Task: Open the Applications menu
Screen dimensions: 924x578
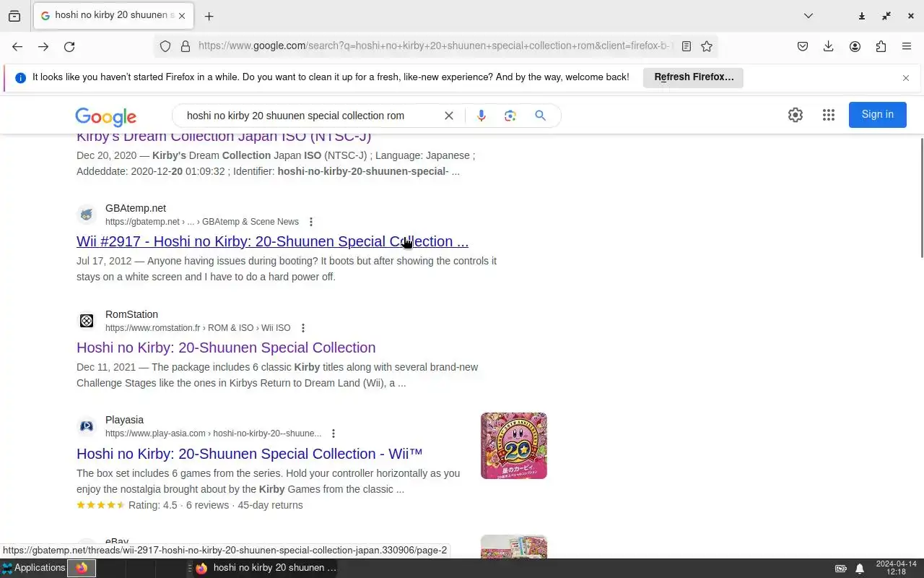Action: (33, 568)
